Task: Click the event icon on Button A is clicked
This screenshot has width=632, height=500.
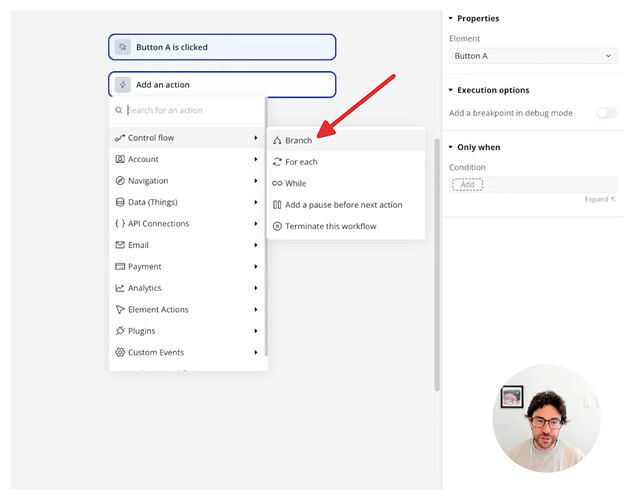Action: pyautogui.click(x=123, y=47)
